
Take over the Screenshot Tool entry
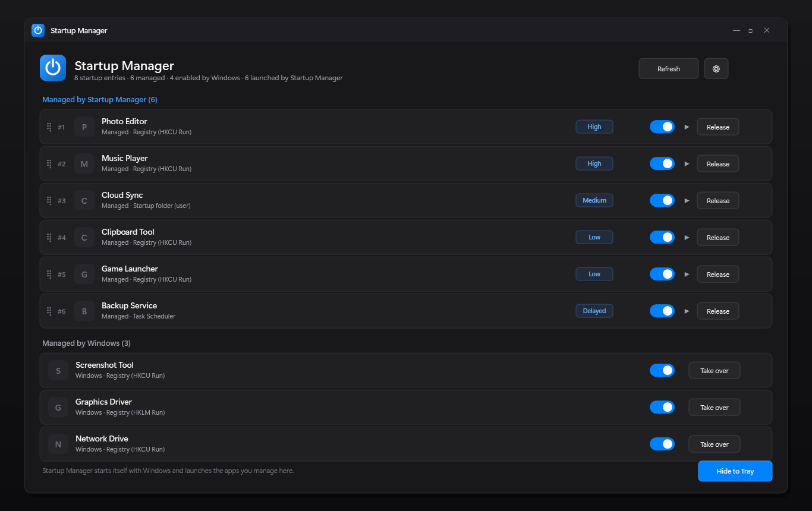[x=715, y=371]
